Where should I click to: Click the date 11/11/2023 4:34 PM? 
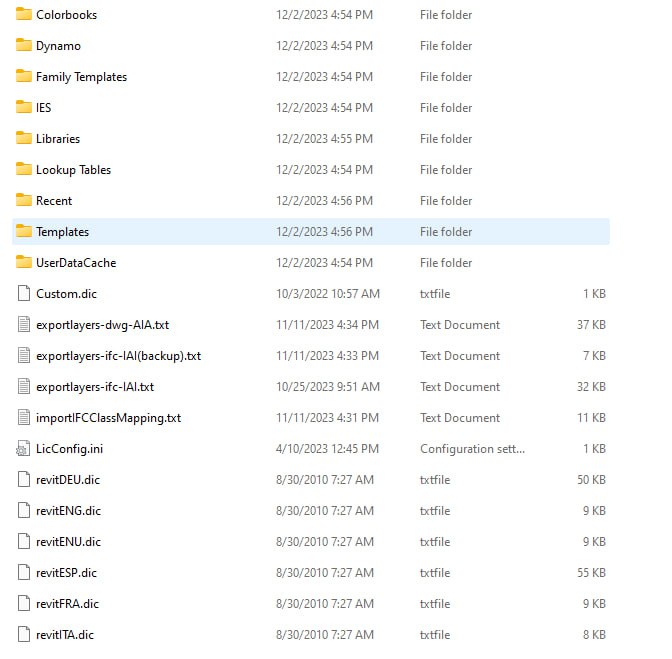click(x=327, y=325)
